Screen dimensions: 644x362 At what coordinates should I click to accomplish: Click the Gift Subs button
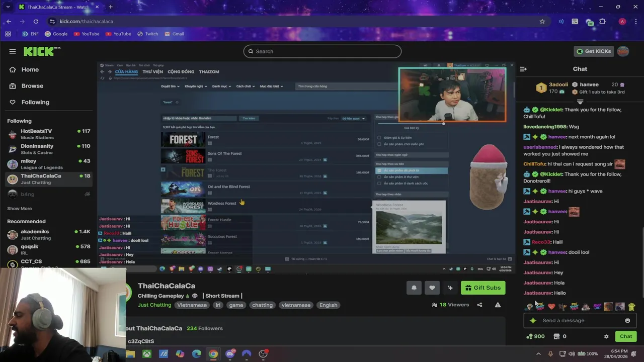point(483,288)
